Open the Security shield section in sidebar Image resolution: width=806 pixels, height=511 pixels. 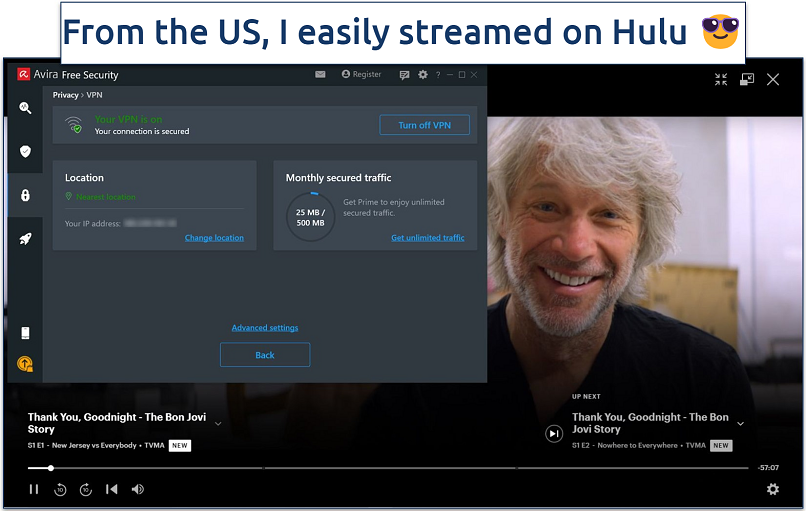click(x=25, y=152)
